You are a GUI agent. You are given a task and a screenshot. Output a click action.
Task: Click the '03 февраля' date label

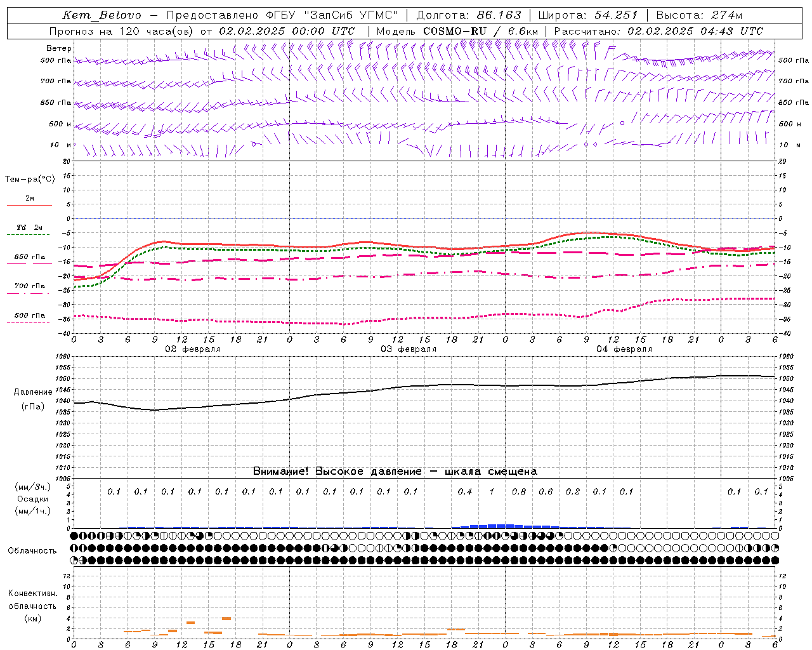tap(409, 349)
